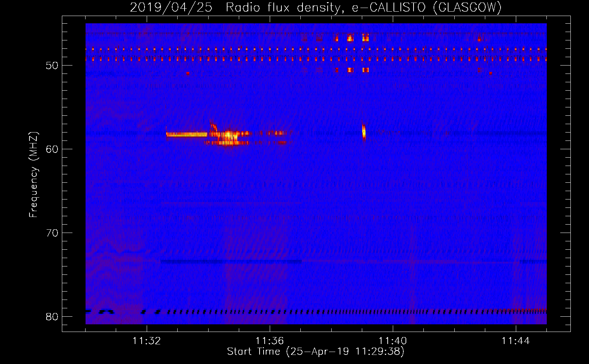Click the short vertical burst near 11:39
The image size is (589, 364).
(x=363, y=131)
